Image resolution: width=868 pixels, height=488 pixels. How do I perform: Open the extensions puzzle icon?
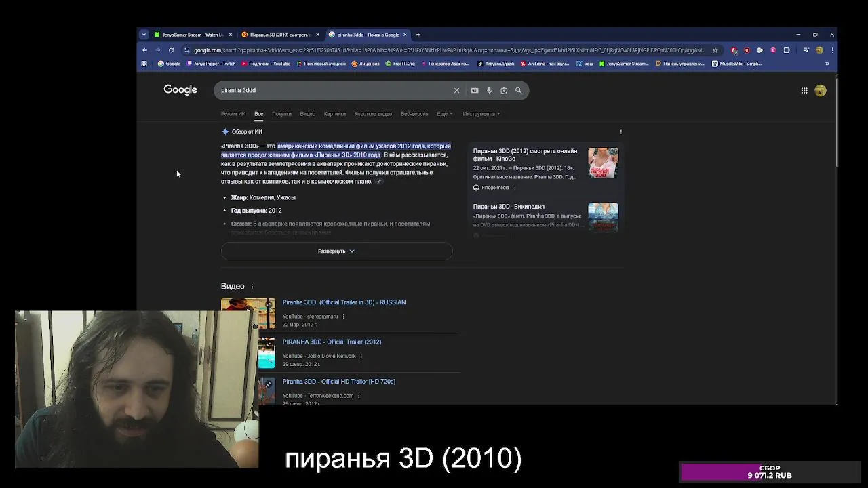pos(787,50)
